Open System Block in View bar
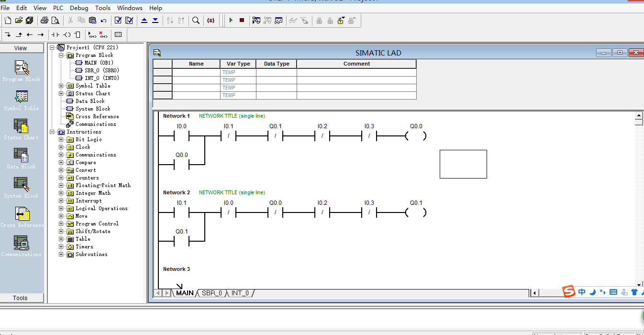Screen dimensions: 644x335 [22, 188]
